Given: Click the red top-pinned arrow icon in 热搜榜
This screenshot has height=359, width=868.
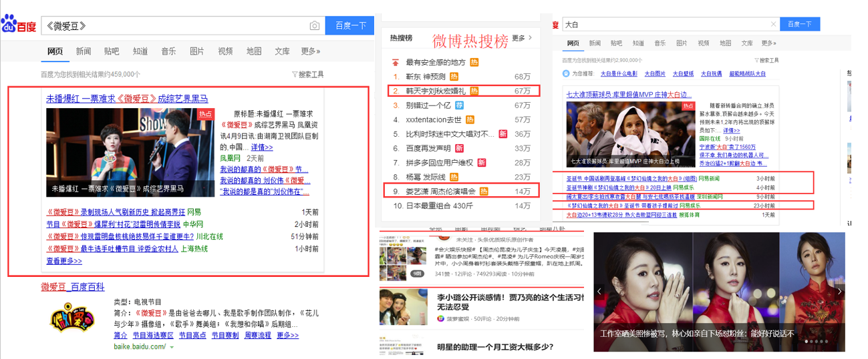Looking at the screenshot, I should [396, 63].
